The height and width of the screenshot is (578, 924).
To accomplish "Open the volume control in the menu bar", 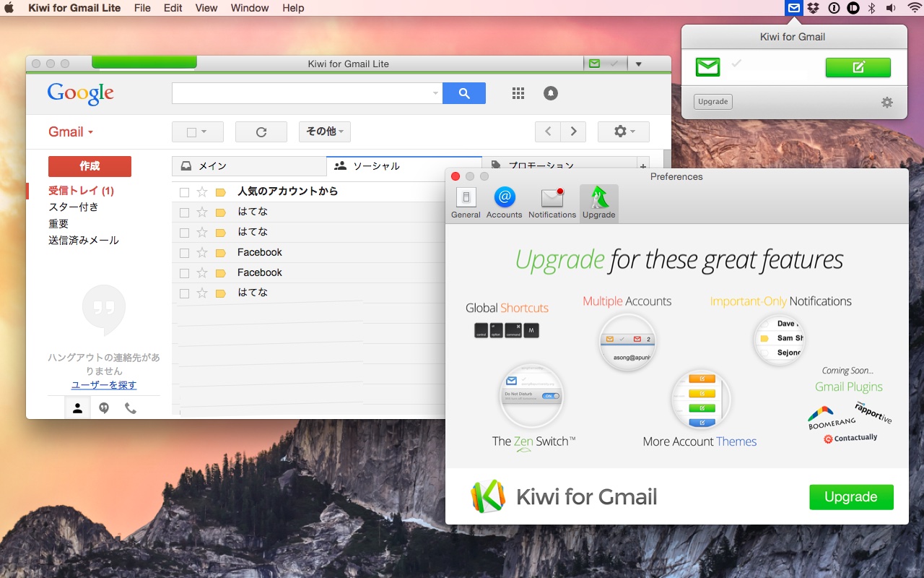I will [x=891, y=8].
